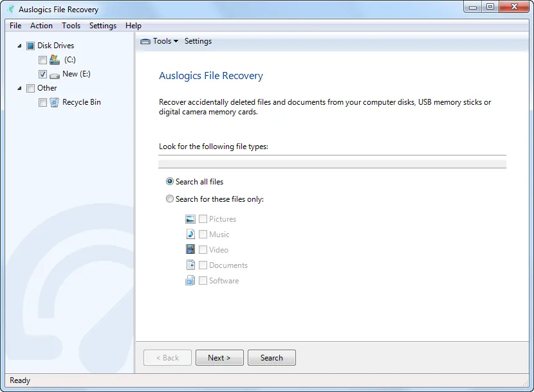Click the Recycle Bin icon in sidebar
534x392 pixels.
coord(54,102)
